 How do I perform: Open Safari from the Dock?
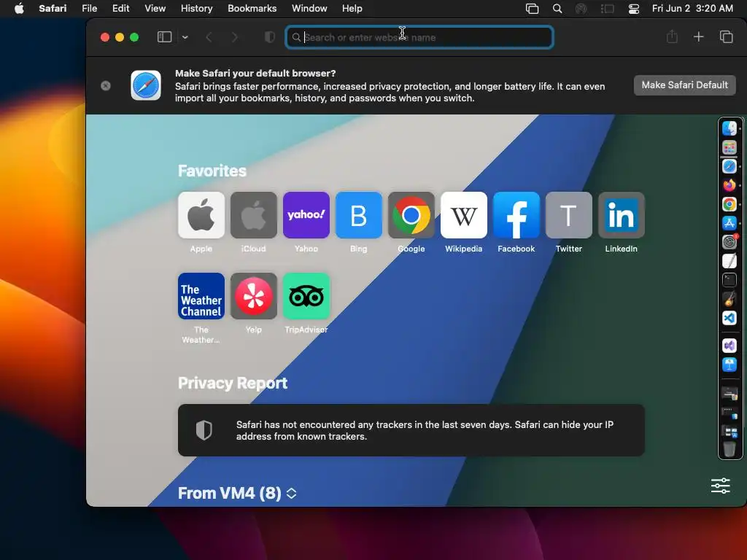(729, 166)
